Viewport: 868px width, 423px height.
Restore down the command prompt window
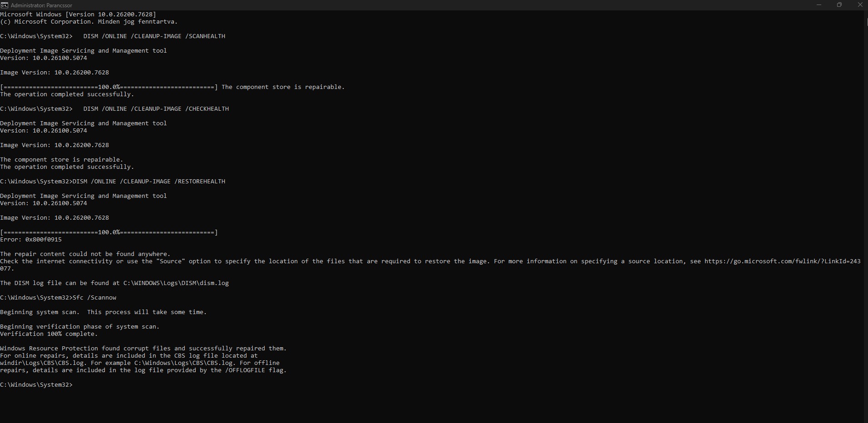coord(839,5)
